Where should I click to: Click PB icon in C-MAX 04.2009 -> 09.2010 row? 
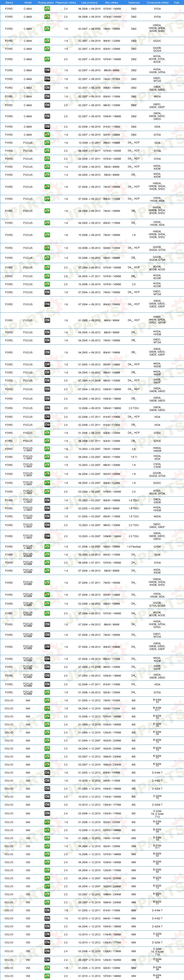point(47,17)
